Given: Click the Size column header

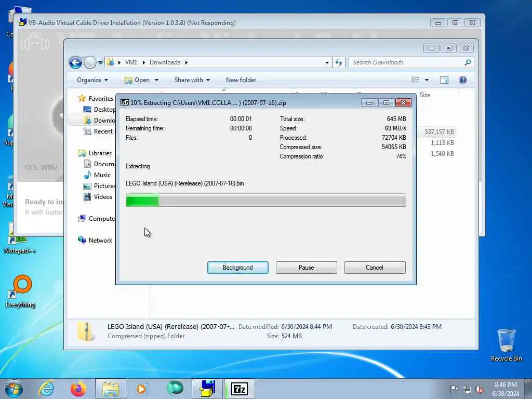Looking at the screenshot, I should pyautogui.click(x=425, y=95).
